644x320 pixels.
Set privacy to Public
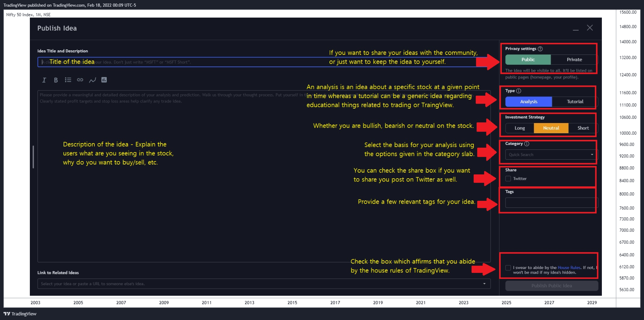(528, 60)
